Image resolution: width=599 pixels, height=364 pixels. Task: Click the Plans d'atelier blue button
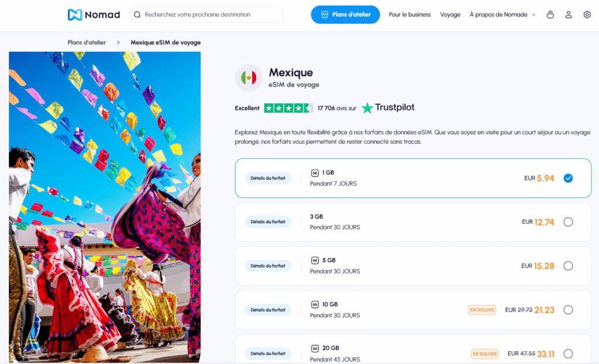pos(345,15)
